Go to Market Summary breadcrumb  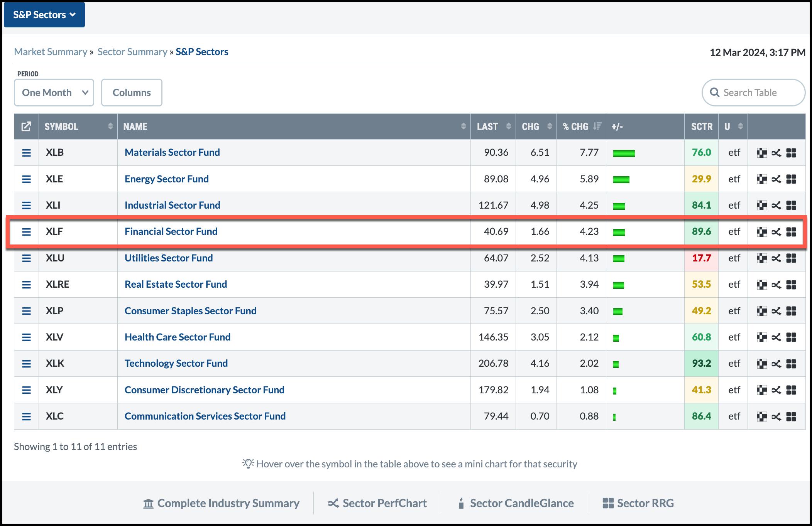pyautogui.click(x=51, y=52)
